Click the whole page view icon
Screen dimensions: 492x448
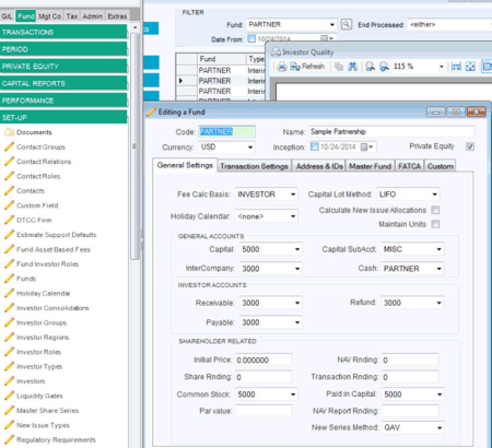tap(470, 67)
